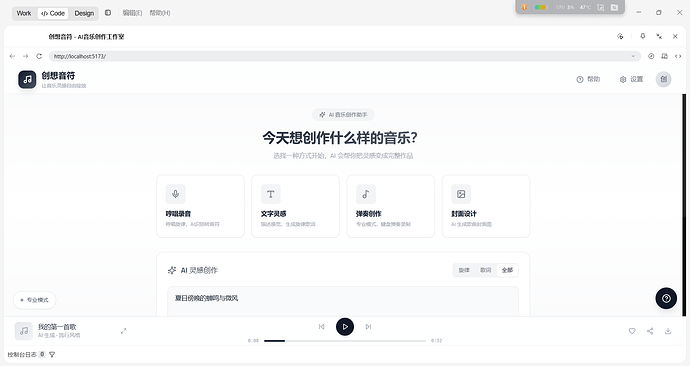Skip to the next track
The image size is (690, 366).
tap(368, 326)
